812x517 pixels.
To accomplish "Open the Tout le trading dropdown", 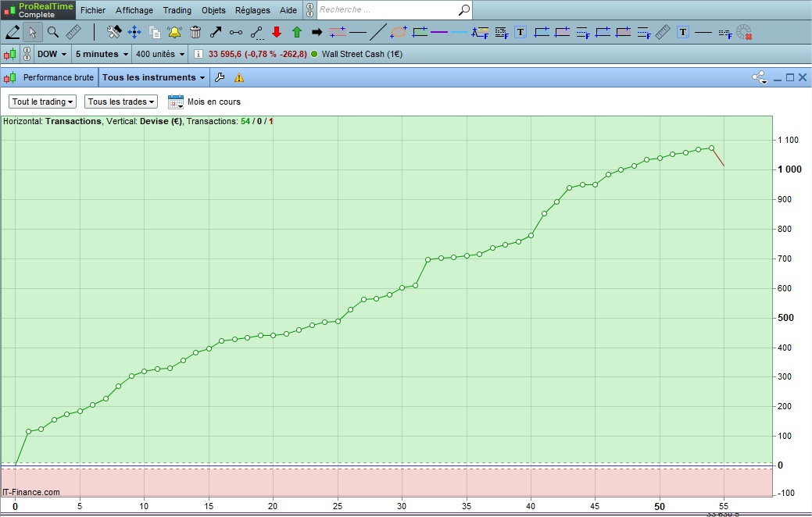I will (43, 102).
